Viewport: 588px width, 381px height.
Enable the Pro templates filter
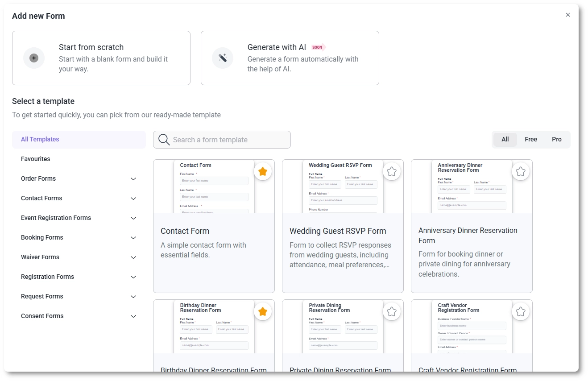point(557,139)
